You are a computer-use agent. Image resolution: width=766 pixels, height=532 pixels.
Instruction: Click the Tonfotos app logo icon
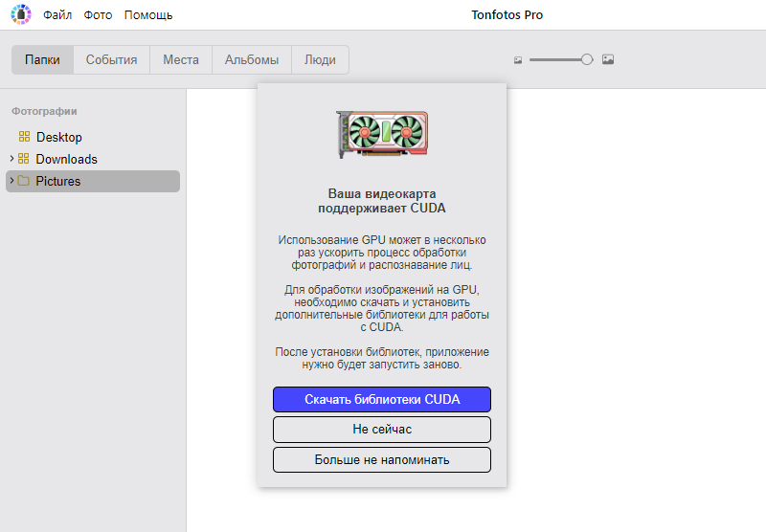coord(20,14)
